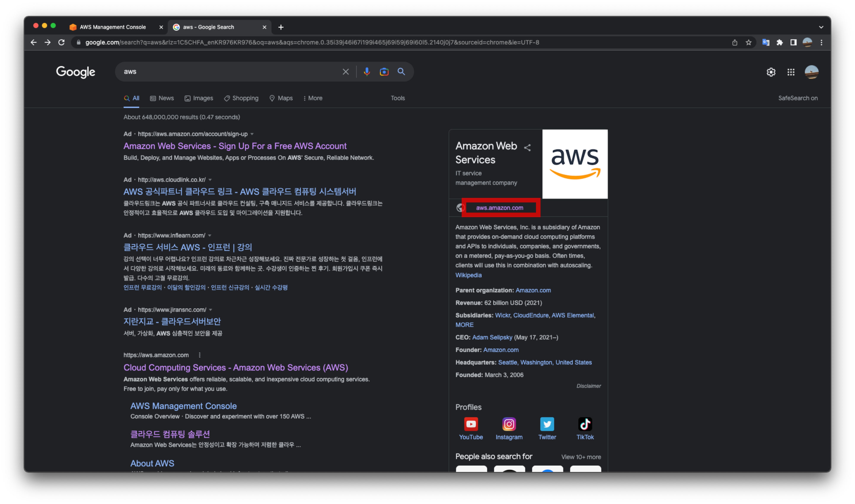Click the voice search microphone icon
The width and height of the screenshot is (855, 504).
pyautogui.click(x=367, y=72)
